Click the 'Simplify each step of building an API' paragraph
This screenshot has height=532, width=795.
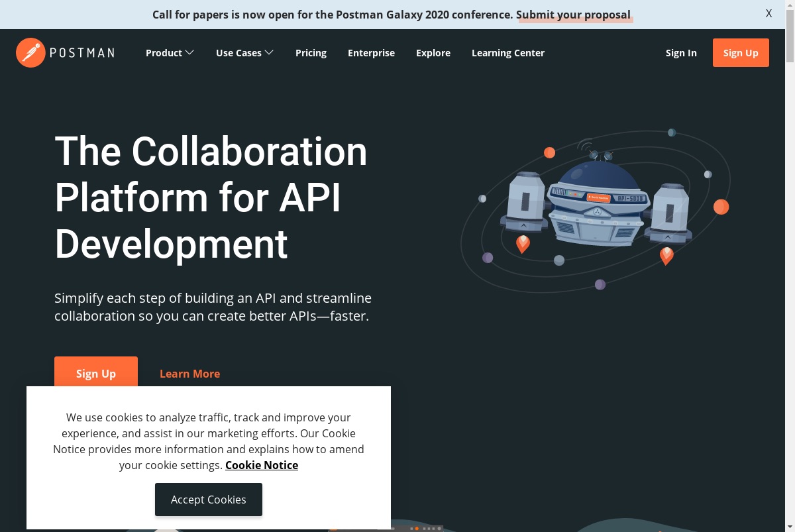(213, 307)
